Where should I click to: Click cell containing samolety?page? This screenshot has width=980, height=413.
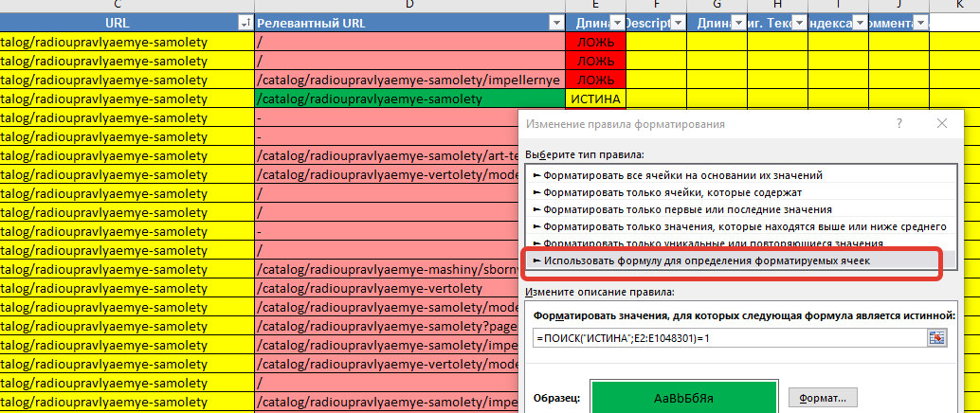pyautogui.click(x=388, y=327)
